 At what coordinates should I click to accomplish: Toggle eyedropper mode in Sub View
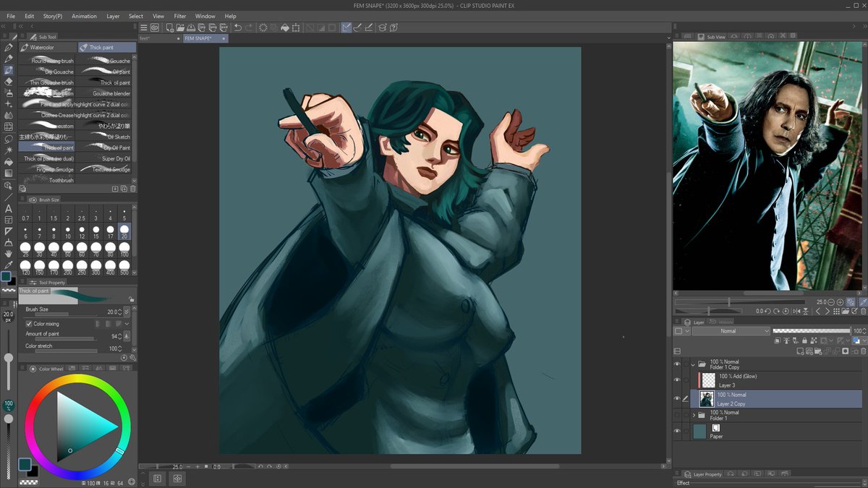click(863, 302)
